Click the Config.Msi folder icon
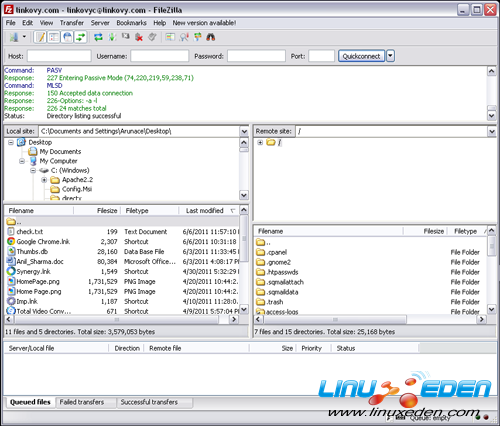This screenshot has width=500, height=426. pos(55,189)
